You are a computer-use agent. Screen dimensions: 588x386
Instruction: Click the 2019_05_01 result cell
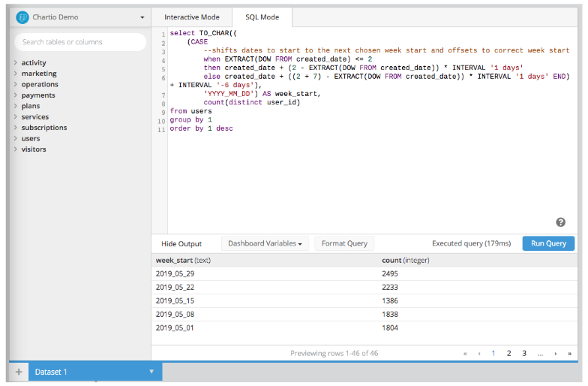pyautogui.click(x=175, y=327)
